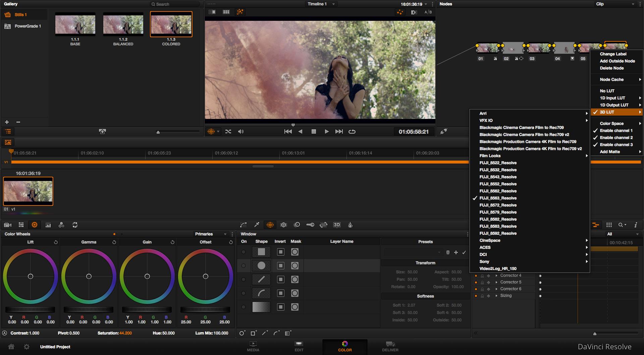This screenshot has height=355, width=644.
Task: Open the Camera Raw palette icon
Action: 8,225
